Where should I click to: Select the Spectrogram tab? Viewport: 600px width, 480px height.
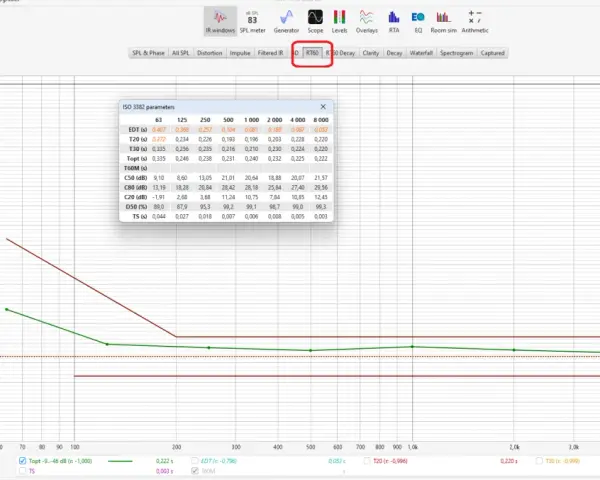click(x=457, y=53)
